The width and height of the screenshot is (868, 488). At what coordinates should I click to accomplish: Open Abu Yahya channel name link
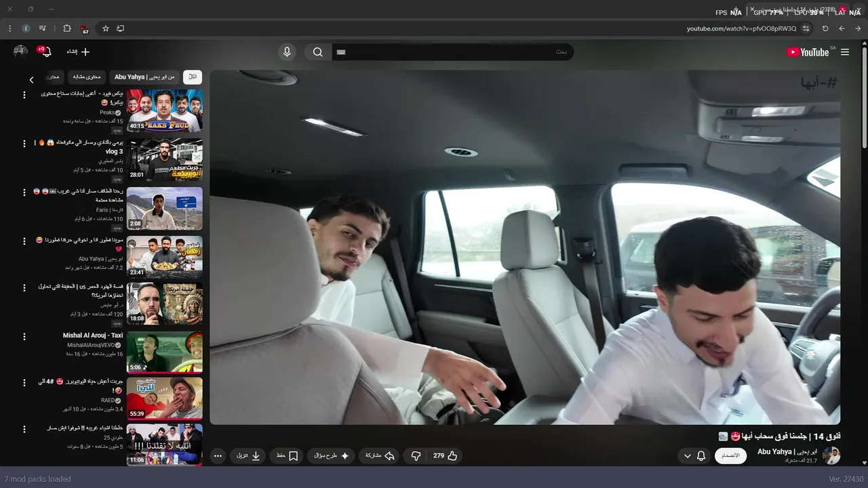(787, 451)
